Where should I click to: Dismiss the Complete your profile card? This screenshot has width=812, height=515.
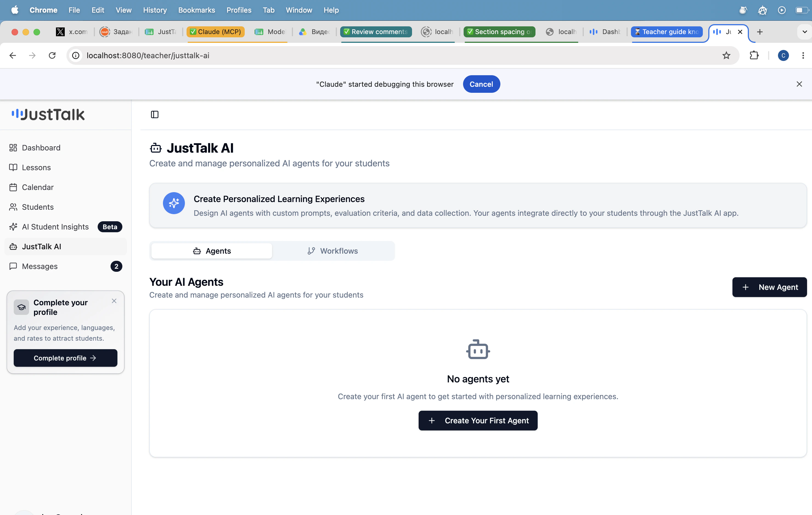[x=114, y=301]
